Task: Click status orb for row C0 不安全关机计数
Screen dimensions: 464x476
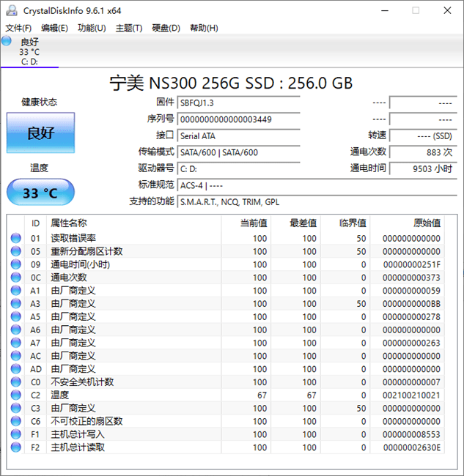Action: (16, 382)
